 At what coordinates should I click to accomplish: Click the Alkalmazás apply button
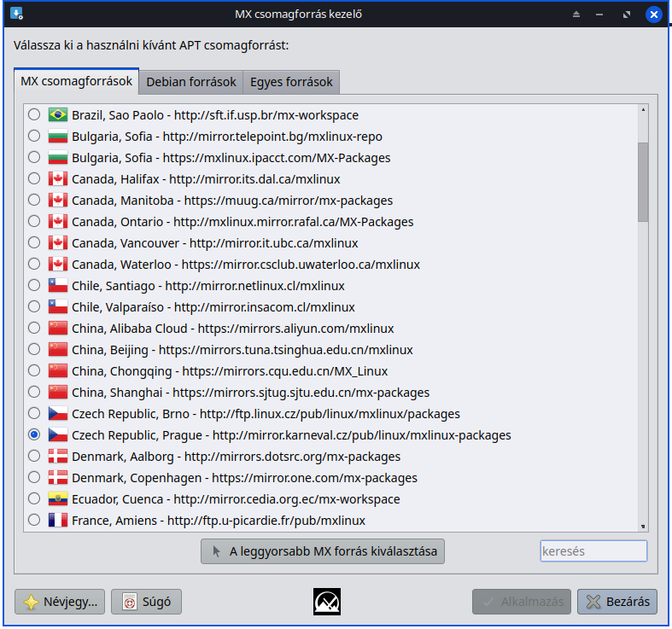click(522, 602)
